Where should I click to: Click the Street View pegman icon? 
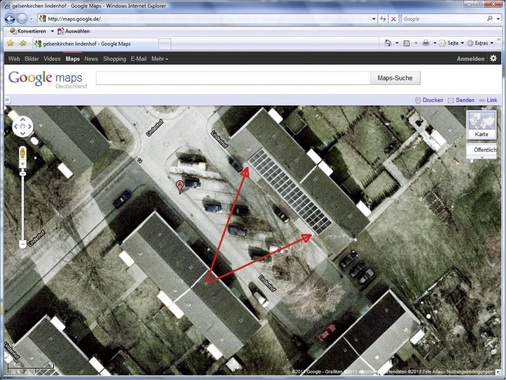pos(23,153)
